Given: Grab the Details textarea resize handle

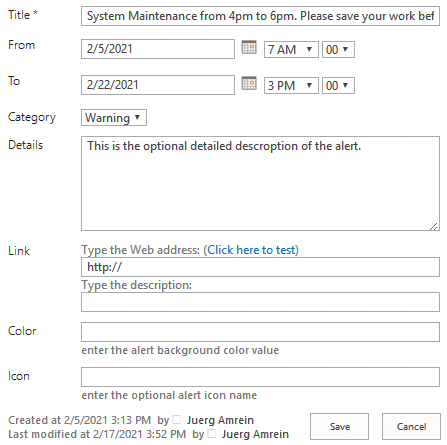Looking at the screenshot, I should [x=434, y=227].
